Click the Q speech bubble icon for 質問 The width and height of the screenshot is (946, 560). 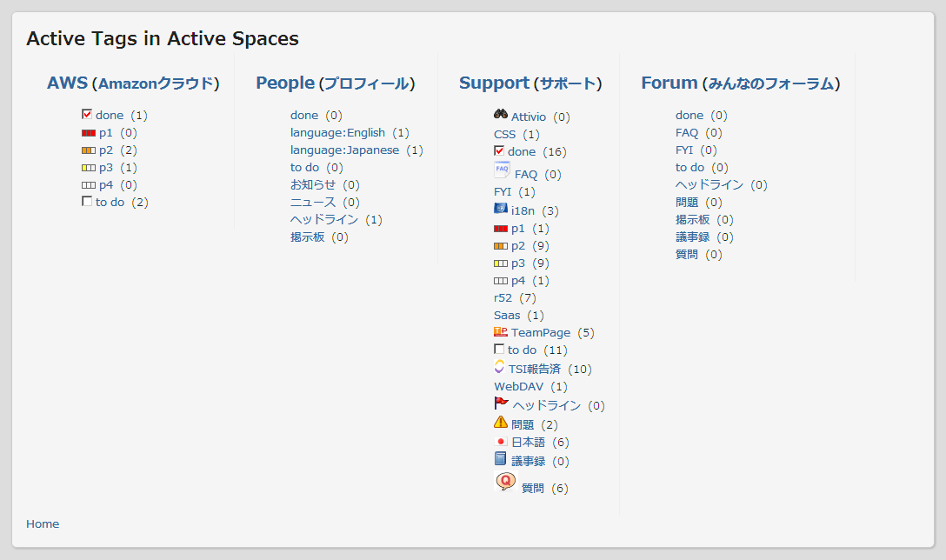point(505,482)
